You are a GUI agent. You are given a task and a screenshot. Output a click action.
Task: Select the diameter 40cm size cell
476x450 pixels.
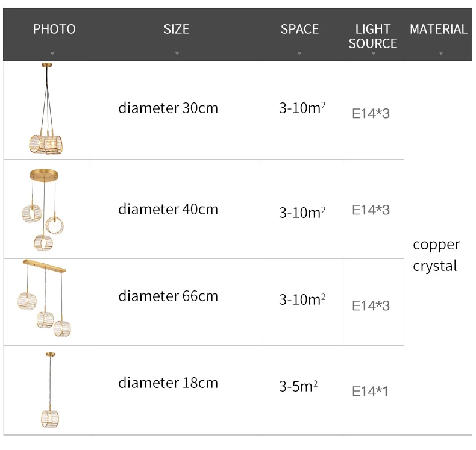click(168, 210)
